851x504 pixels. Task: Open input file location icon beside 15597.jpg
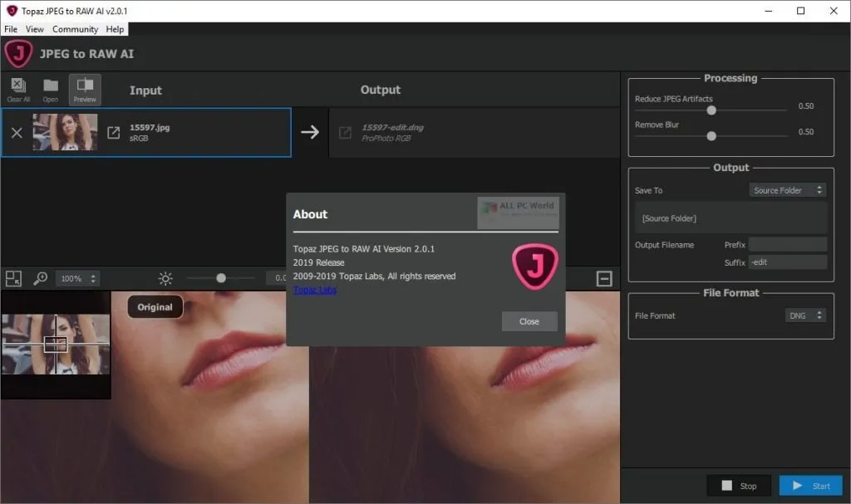click(x=113, y=132)
